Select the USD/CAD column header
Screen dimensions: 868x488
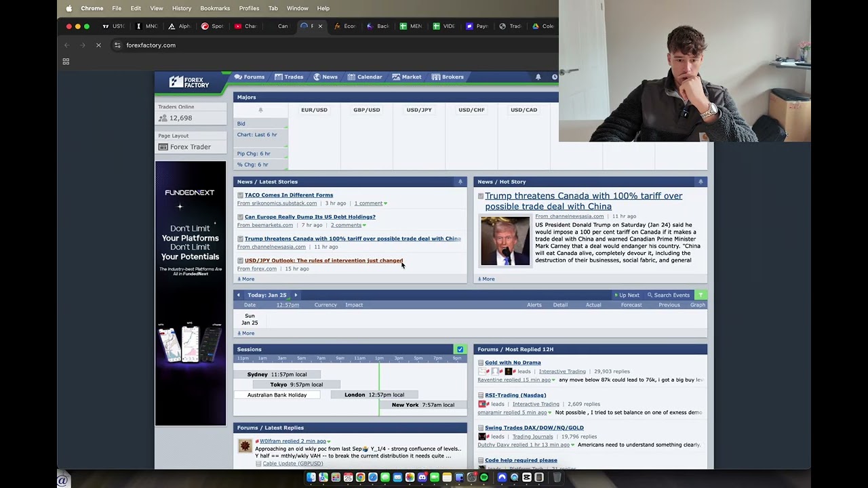point(524,110)
